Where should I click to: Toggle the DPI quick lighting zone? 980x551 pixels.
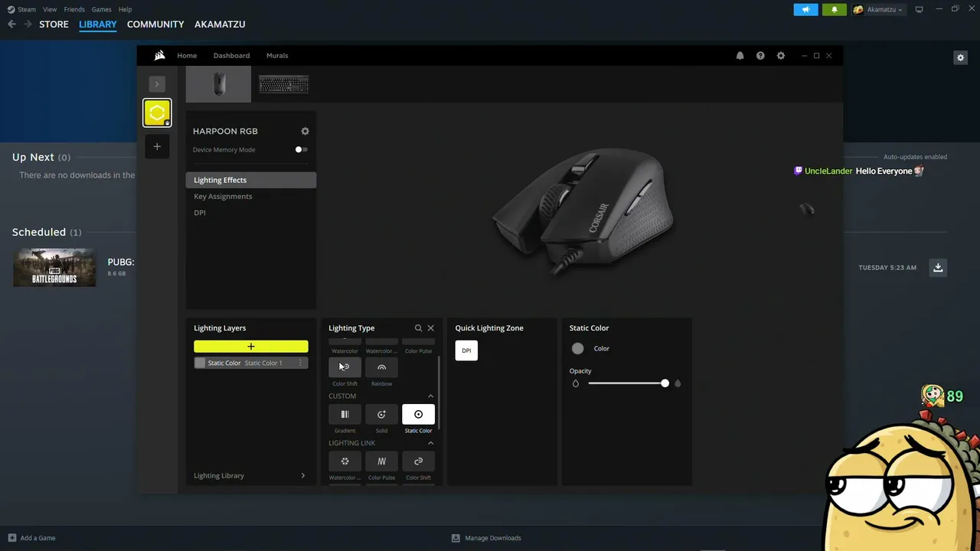(466, 350)
